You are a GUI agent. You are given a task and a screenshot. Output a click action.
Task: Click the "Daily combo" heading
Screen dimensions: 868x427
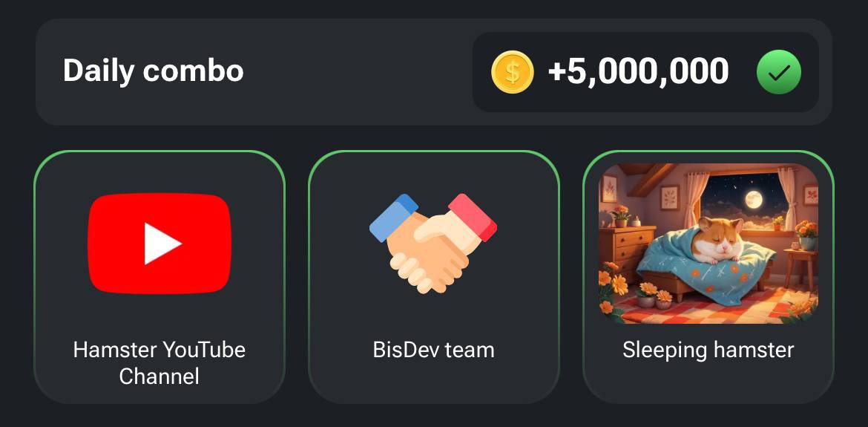pos(154,71)
